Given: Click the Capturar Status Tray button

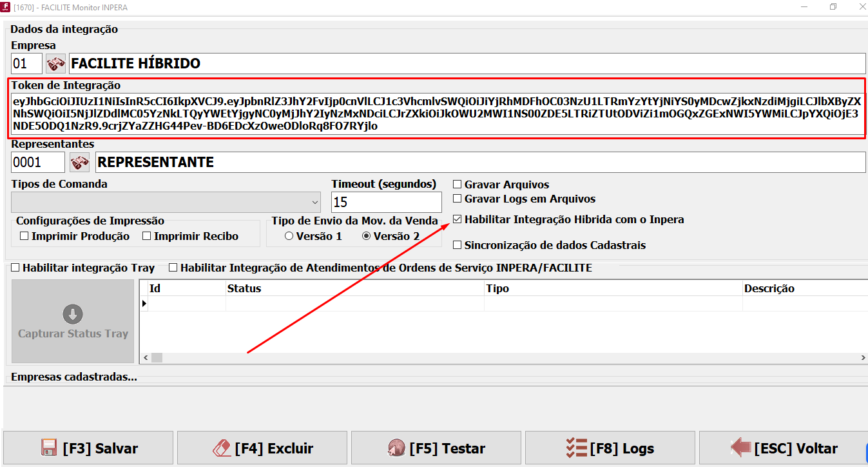Looking at the screenshot, I should [73, 321].
